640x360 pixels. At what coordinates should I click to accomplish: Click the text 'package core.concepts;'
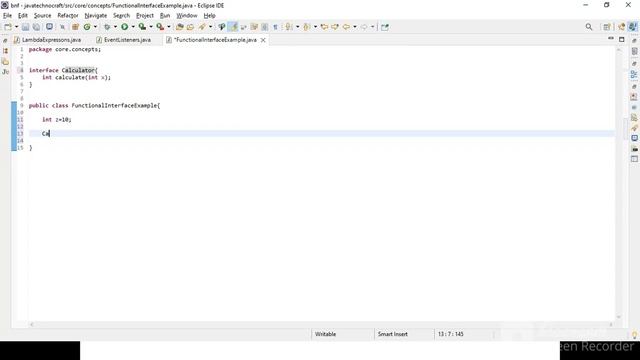coord(64,49)
